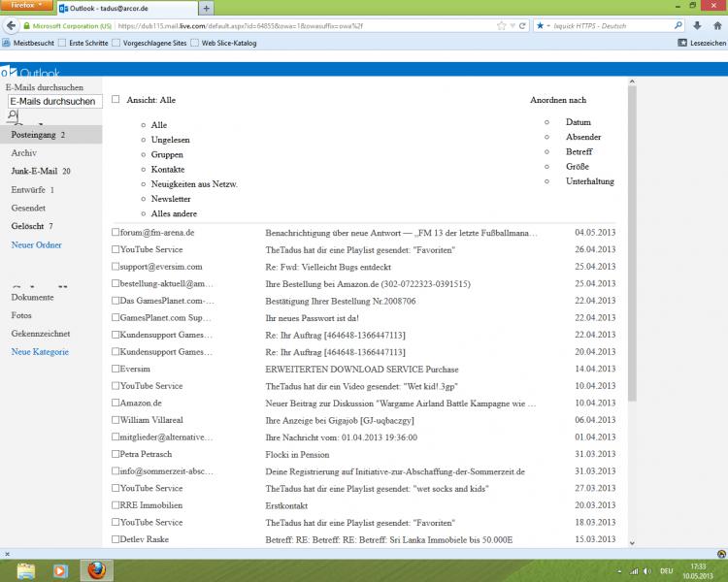Image resolution: width=728 pixels, height=582 pixels.
Task: Open the Junk-E-Mail folder
Action: click(41, 171)
